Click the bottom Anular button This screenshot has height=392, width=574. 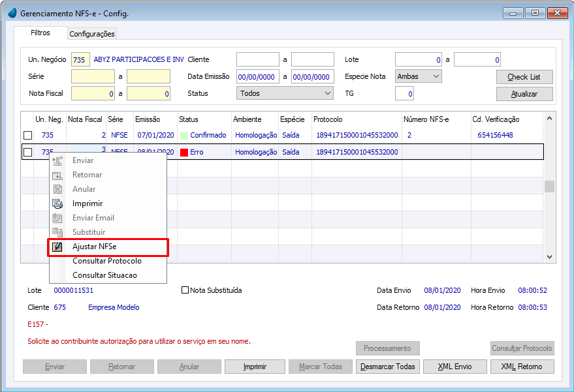coord(189,367)
